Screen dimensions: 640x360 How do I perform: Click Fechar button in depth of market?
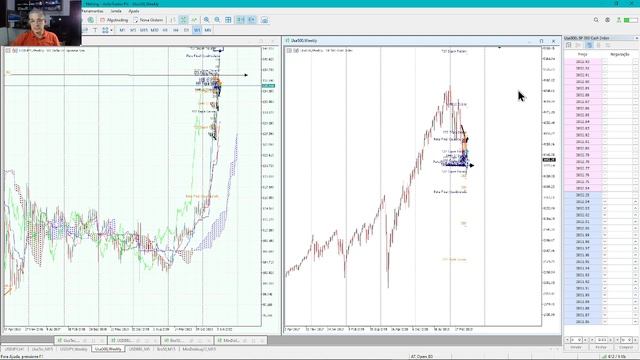[x=601, y=347]
